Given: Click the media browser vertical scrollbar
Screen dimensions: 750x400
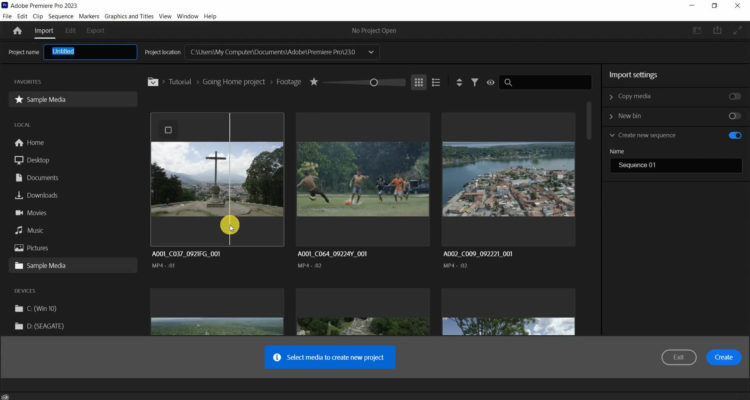Looking at the screenshot, I should 589,121.
